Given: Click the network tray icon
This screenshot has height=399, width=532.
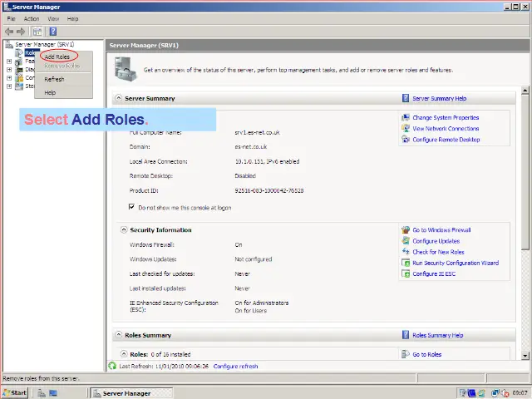Looking at the screenshot, I should pos(495,393).
